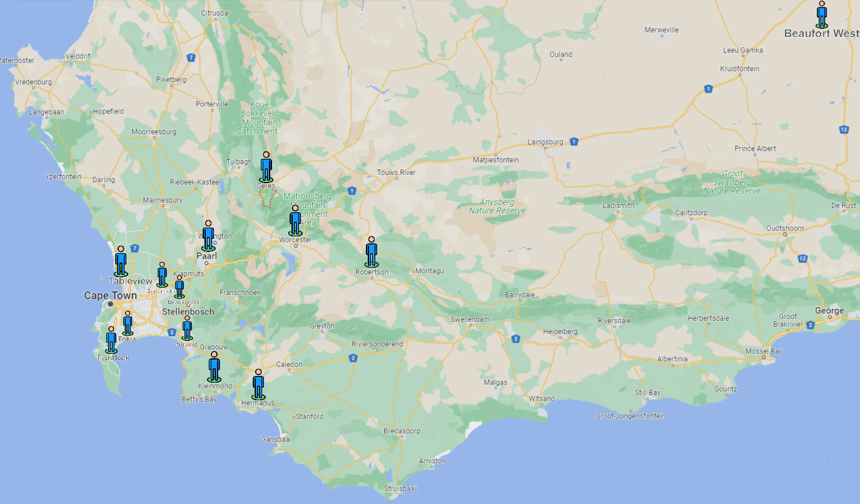Select the Kleinmond person marker
860x504 pixels.
[214, 366]
